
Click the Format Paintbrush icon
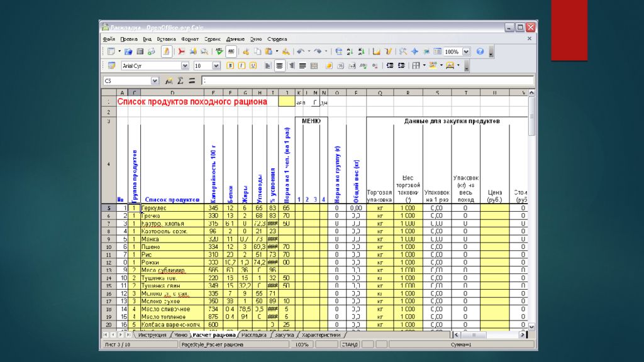pos(286,52)
